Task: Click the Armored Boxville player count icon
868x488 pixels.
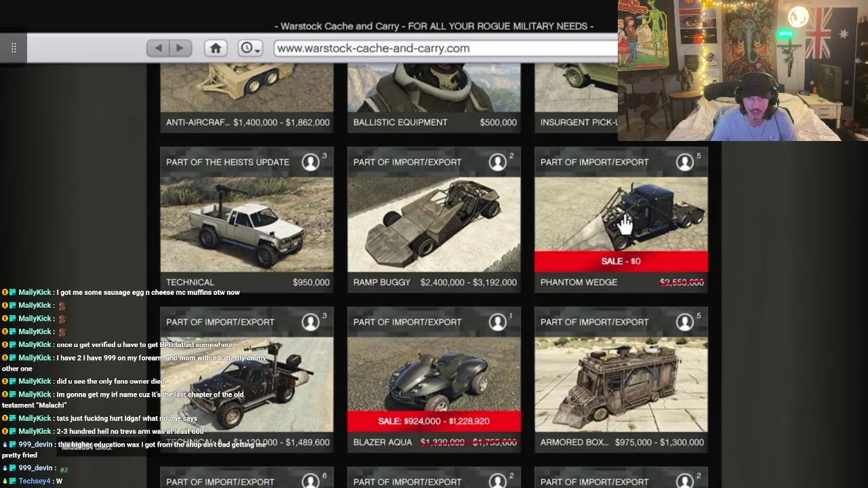Action: (x=685, y=322)
